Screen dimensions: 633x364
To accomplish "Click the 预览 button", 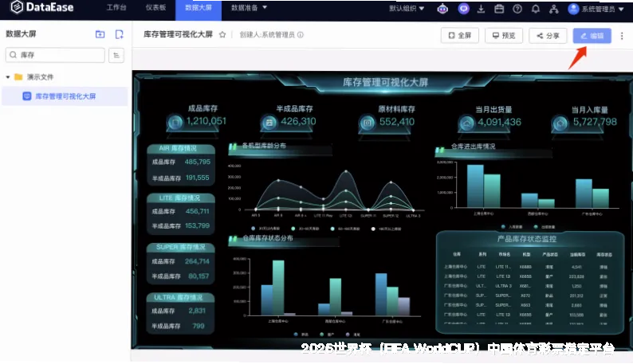I will [504, 36].
